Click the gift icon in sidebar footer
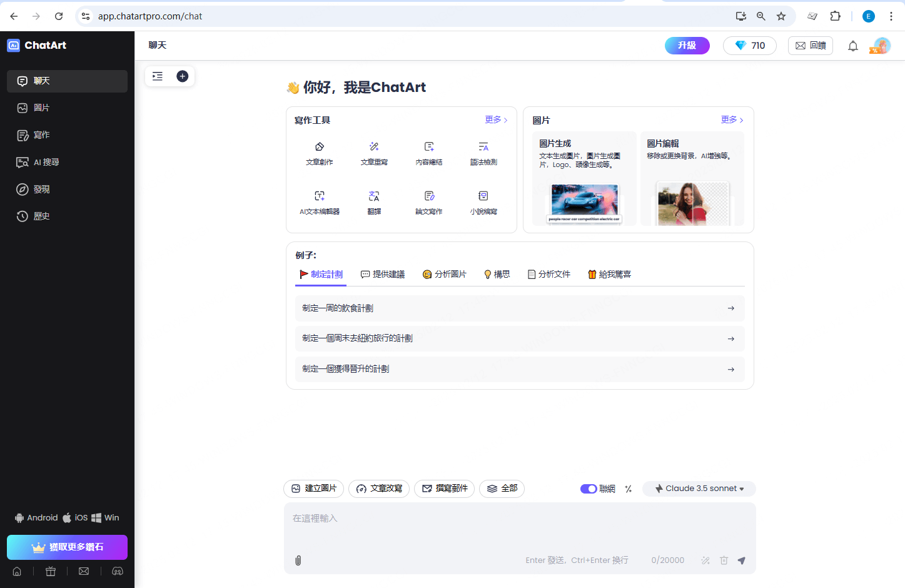905x588 pixels. pos(51,571)
